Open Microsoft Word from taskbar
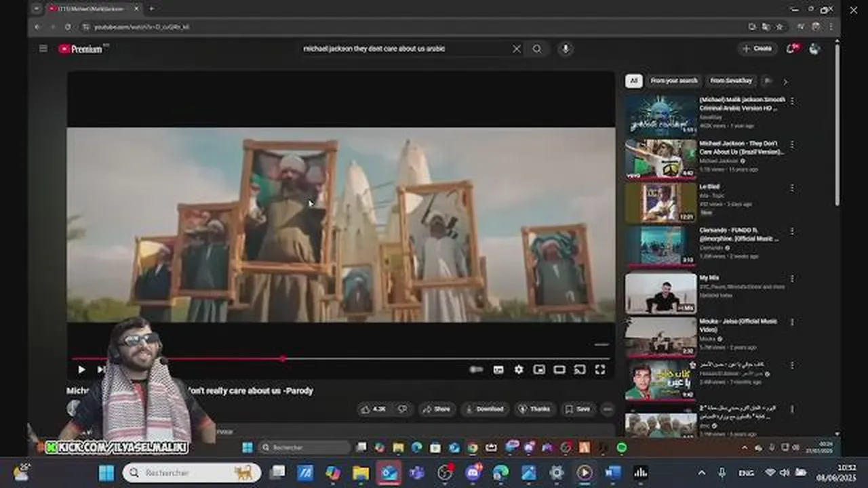The height and width of the screenshot is (488, 868). point(612,472)
